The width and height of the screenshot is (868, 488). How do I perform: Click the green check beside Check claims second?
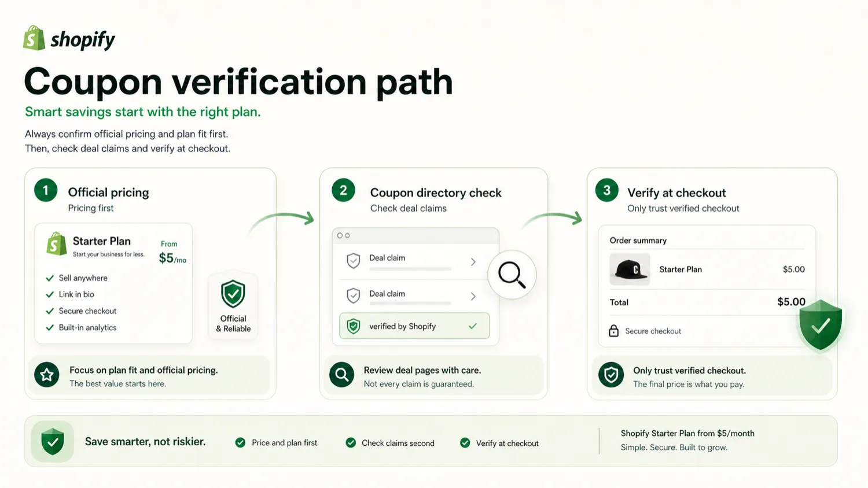point(351,443)
